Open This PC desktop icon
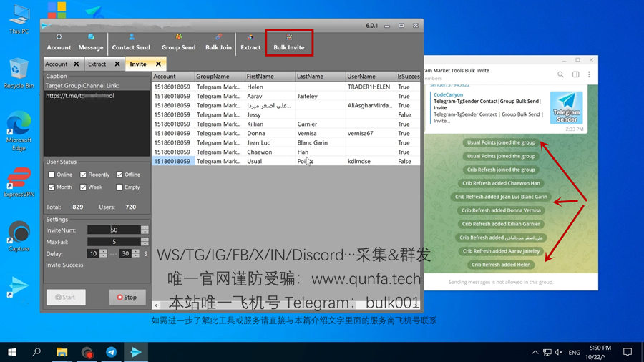 pos(19,19)
